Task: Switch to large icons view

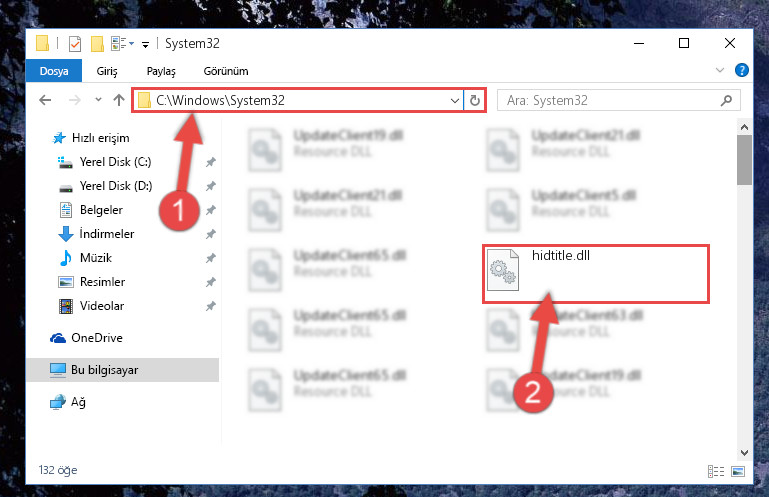Action: pos(738,471)
